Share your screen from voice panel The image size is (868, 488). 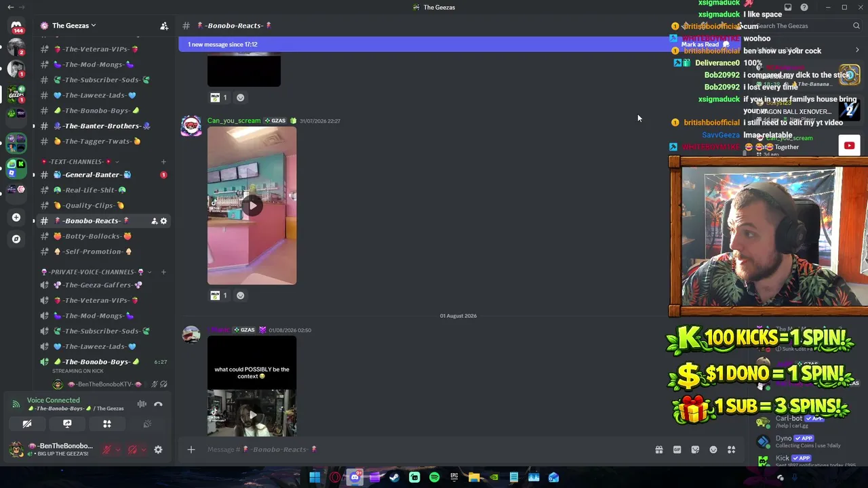(x=67, y=424)
